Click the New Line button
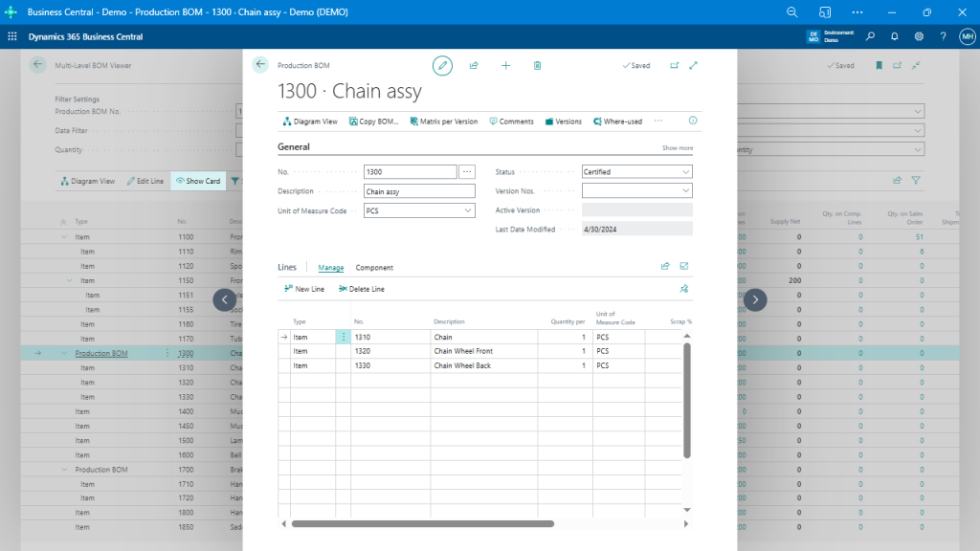The height and width of the screenshot is (551, 980). click(304, 289)
